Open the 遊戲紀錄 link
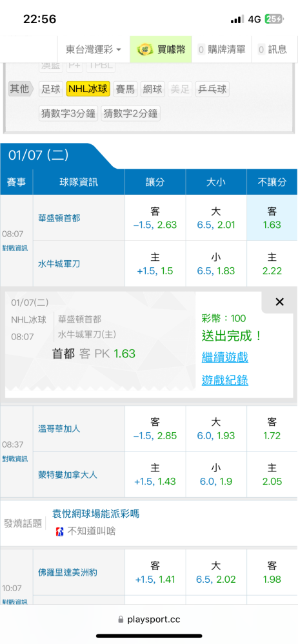 [224, 381]
